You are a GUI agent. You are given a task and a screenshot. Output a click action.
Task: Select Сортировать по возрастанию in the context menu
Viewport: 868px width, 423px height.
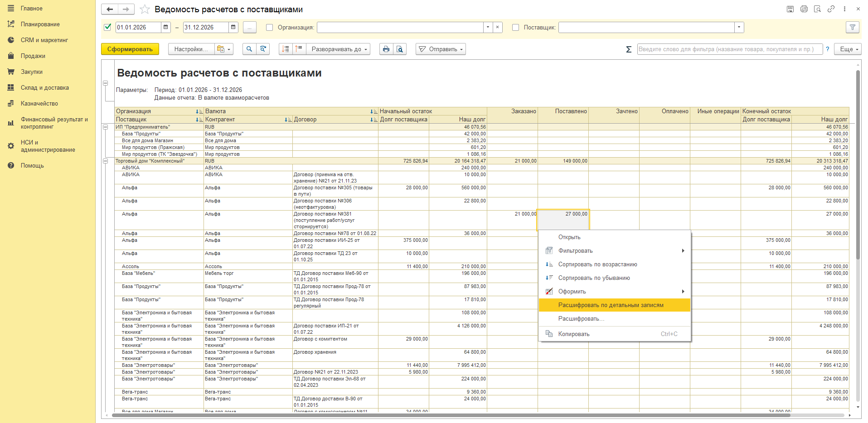pyautogui.click(x=615, y=264)
